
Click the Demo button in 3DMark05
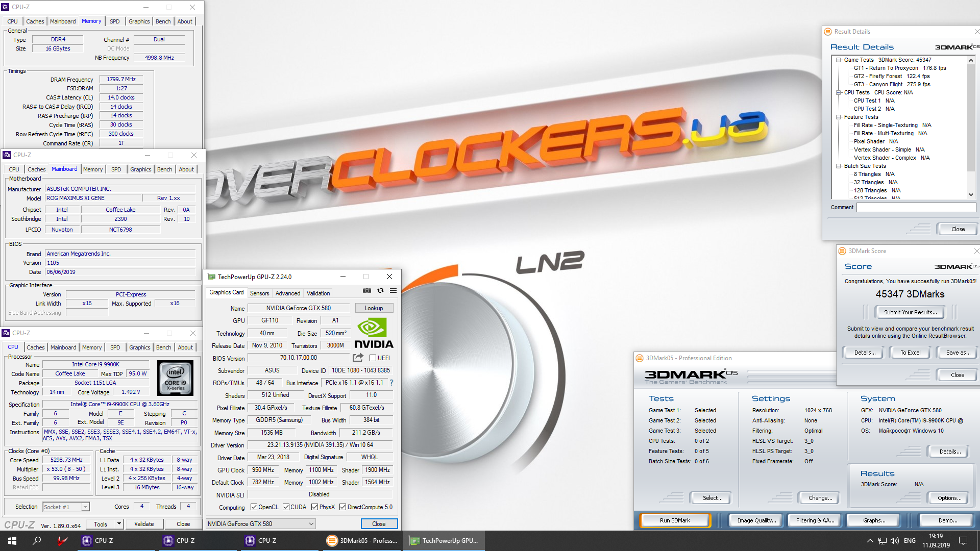948,520
